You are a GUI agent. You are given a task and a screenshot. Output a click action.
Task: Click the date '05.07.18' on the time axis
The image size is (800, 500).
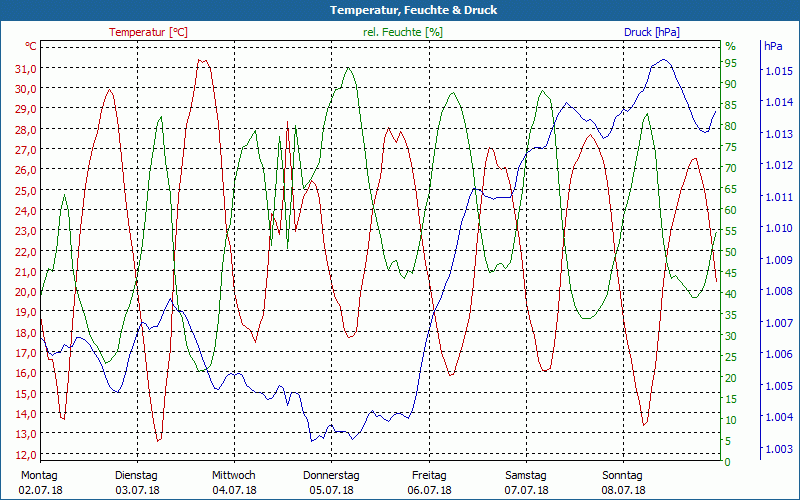pos(331,490)
